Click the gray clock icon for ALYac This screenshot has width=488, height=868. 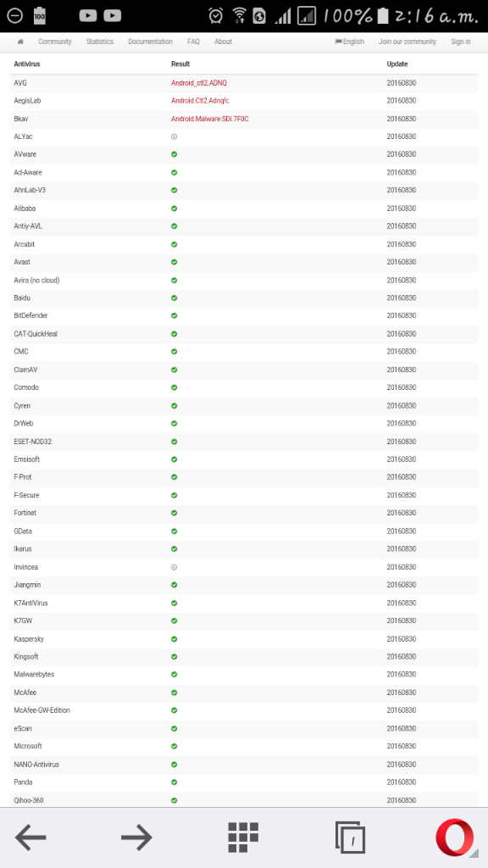coord(175,136)
